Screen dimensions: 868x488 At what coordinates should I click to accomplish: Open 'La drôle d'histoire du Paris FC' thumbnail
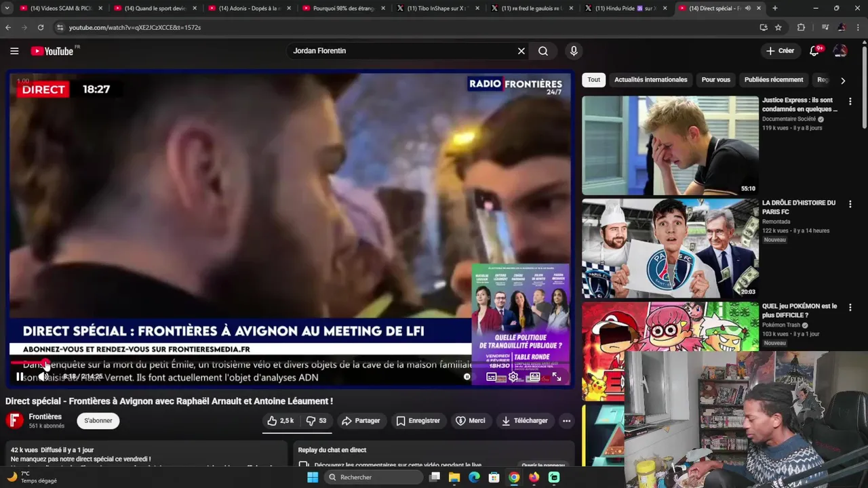click(670, 248)
